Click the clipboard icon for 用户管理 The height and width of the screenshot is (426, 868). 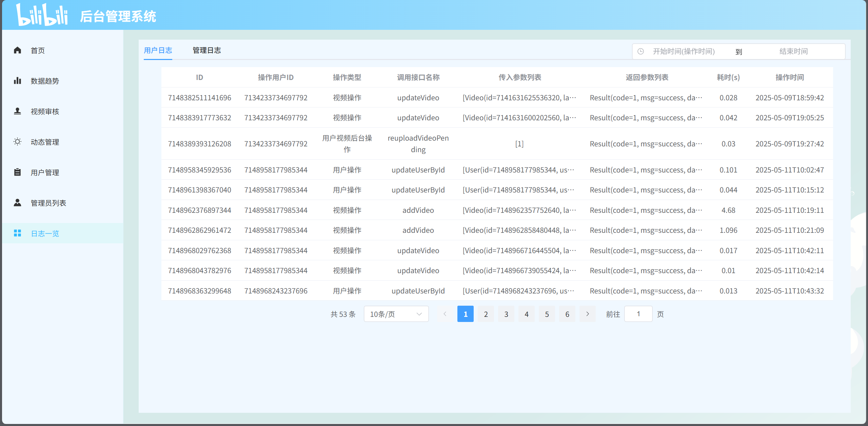tap(17, 172)
